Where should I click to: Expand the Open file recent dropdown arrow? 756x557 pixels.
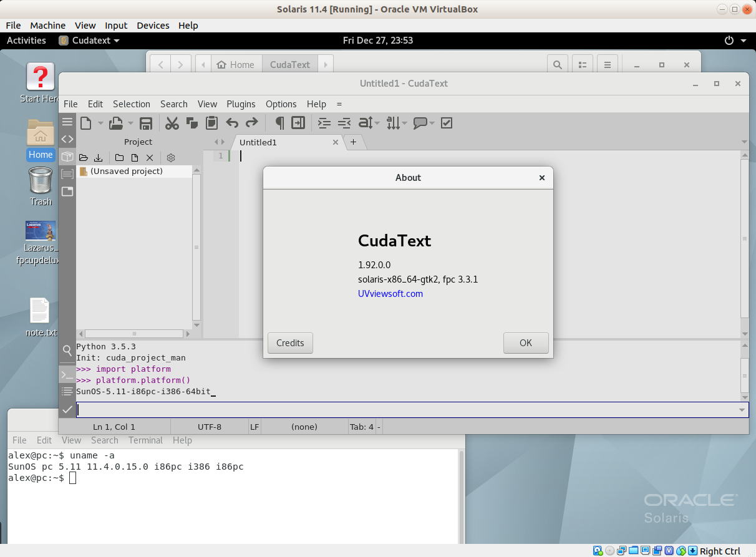130,124
